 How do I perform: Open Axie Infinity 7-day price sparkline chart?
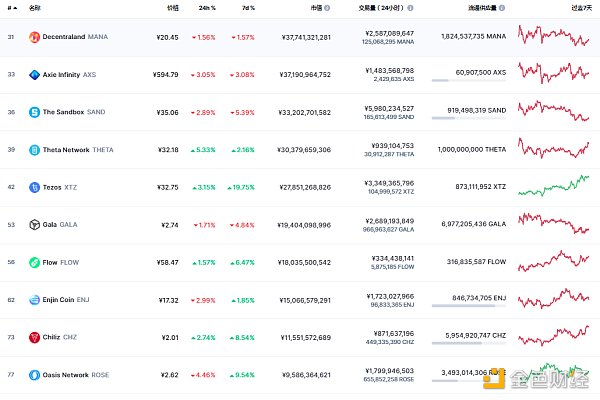554,73
